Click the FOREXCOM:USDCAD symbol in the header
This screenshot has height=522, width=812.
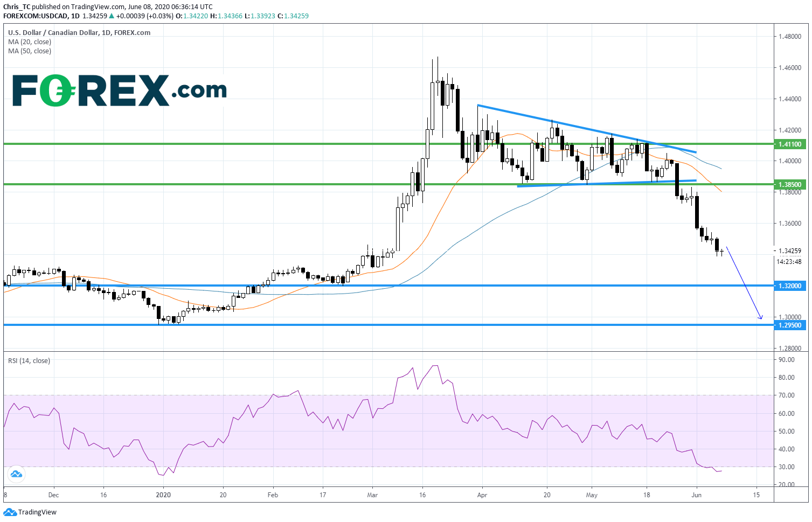point(35,16)
